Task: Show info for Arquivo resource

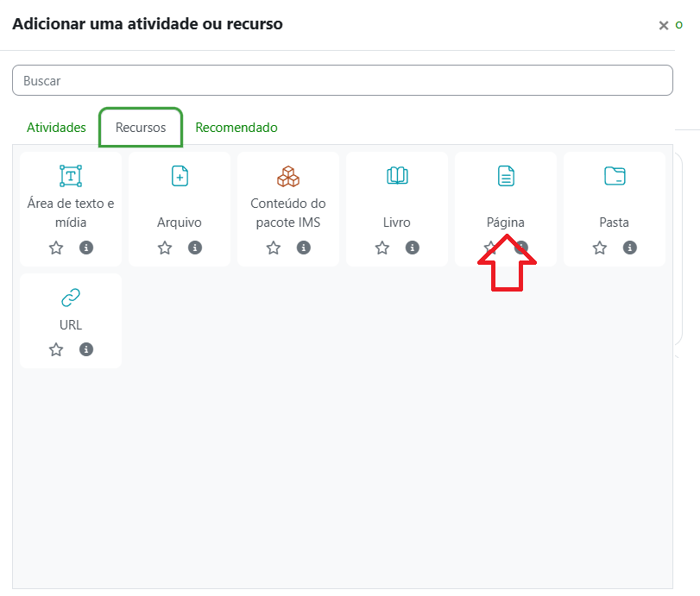Action: (x=195, y=248)
